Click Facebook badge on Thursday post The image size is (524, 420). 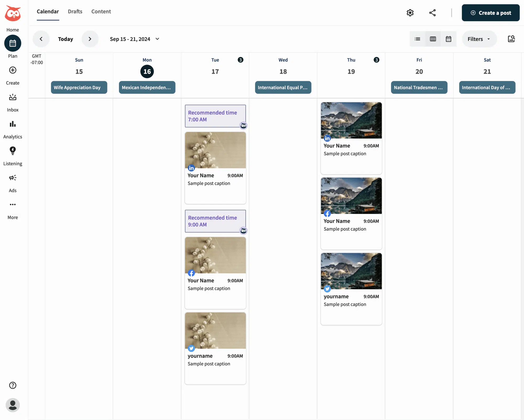[x=327, y=214]
